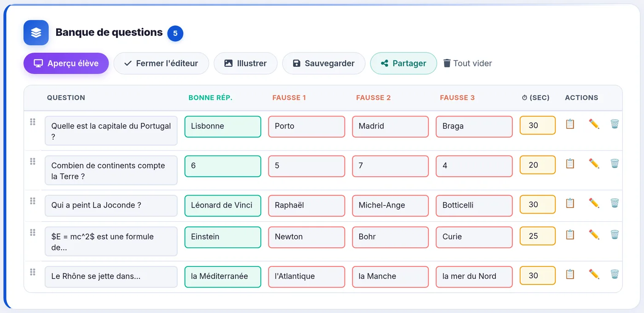Click the 20 seconds timer field
This screenshot has height=313, width=644.
pyautogui.click(x=538, y=165)
